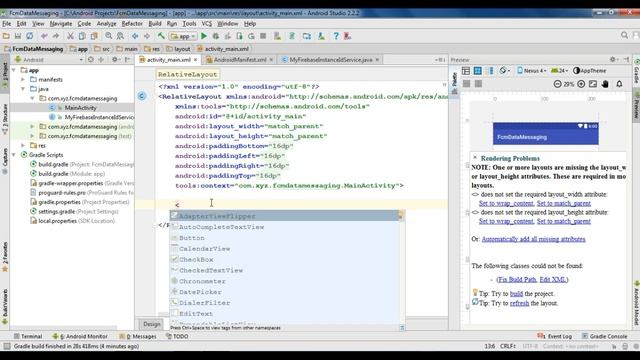
Task: Open the File menu
Action: [x=7, y=24]
